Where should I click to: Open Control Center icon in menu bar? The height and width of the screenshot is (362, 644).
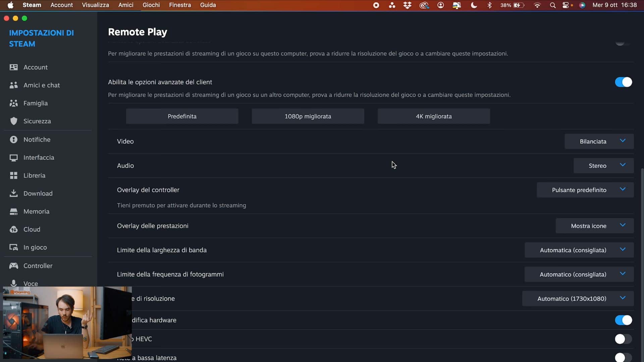[566, 5]
